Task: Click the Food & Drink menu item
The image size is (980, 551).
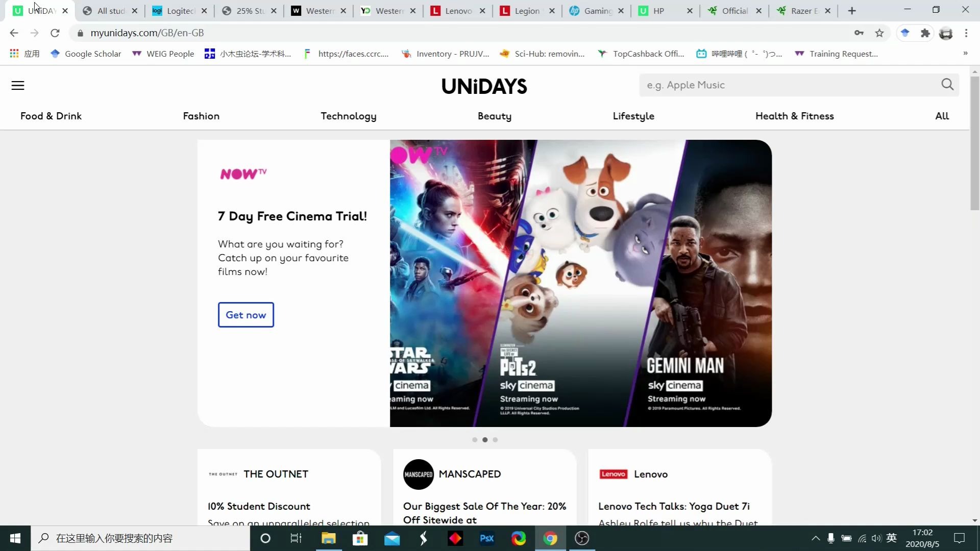Action: 51,116
